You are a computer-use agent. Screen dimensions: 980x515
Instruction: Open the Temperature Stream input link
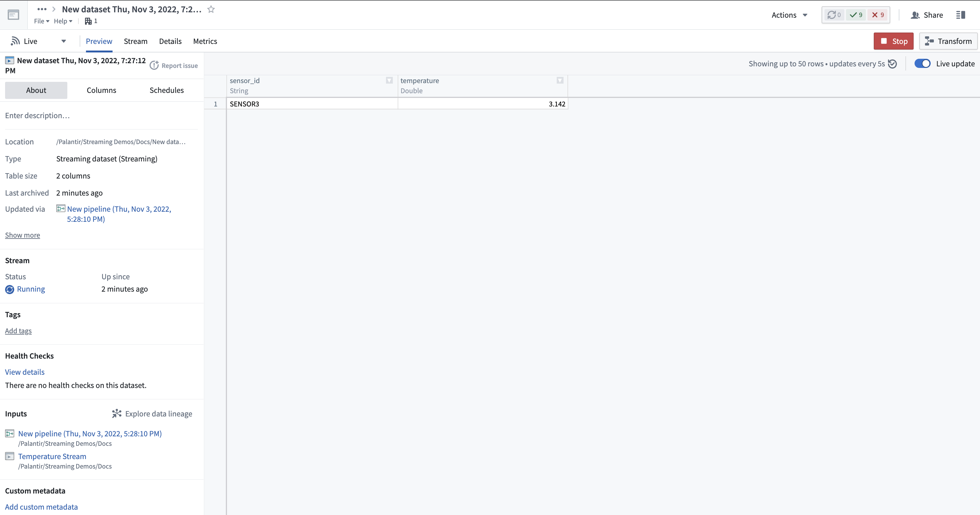(52, 456)
